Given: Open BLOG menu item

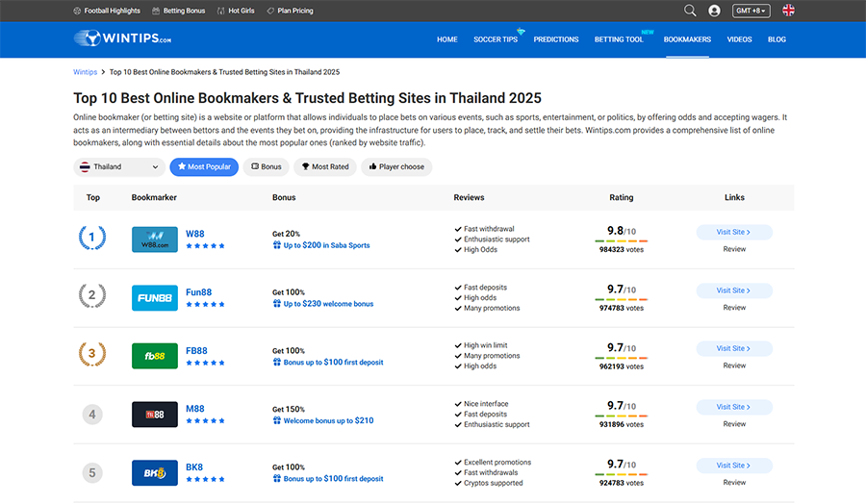Looking at the screenshot, I should pos(777,39).
